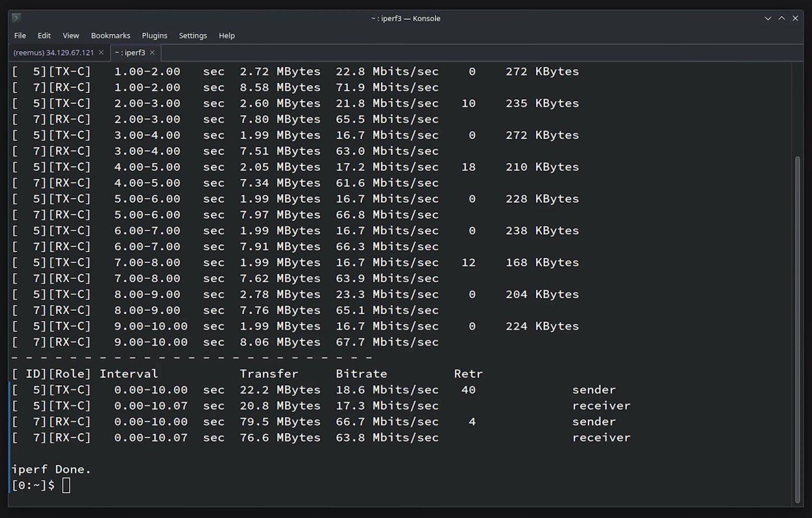812x518 pixels.
Task: Click the '61.6 Mbits/sec' bitrate value
Action: point(387,183)
